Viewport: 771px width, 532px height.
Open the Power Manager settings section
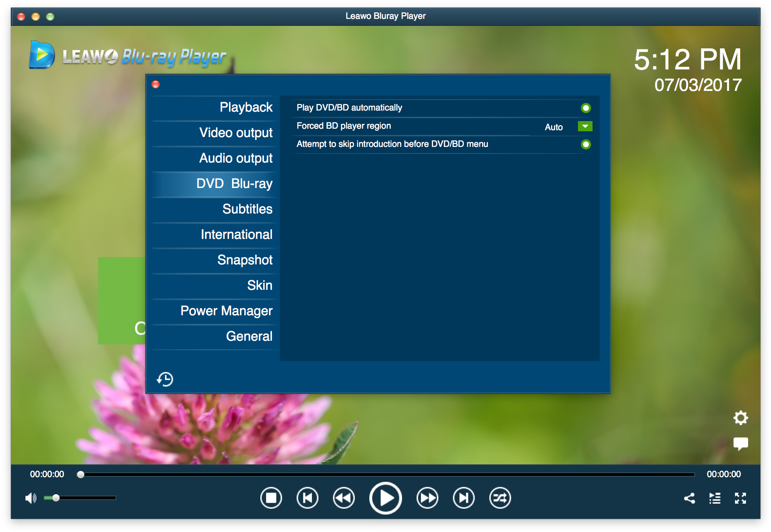226,311
